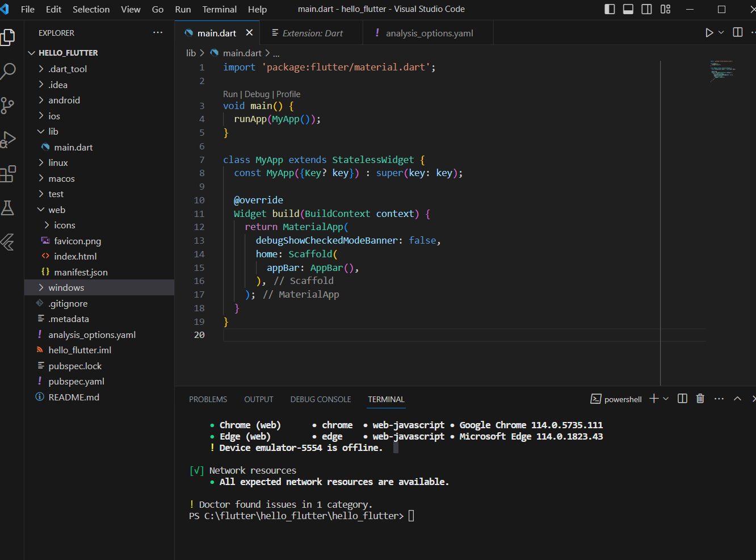The height and width of the screenshot is (560, 756).
Task: Open the Help menu
Action: pyautogui.click(x=257, y=9)
